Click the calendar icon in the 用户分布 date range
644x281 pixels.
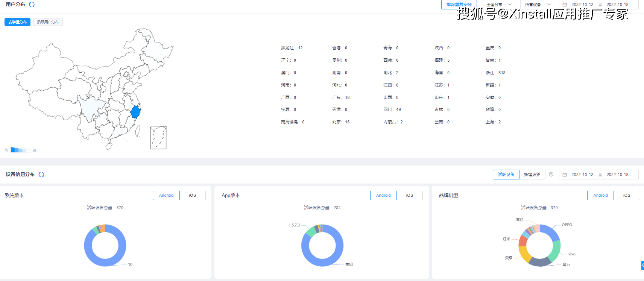point(565,5)
